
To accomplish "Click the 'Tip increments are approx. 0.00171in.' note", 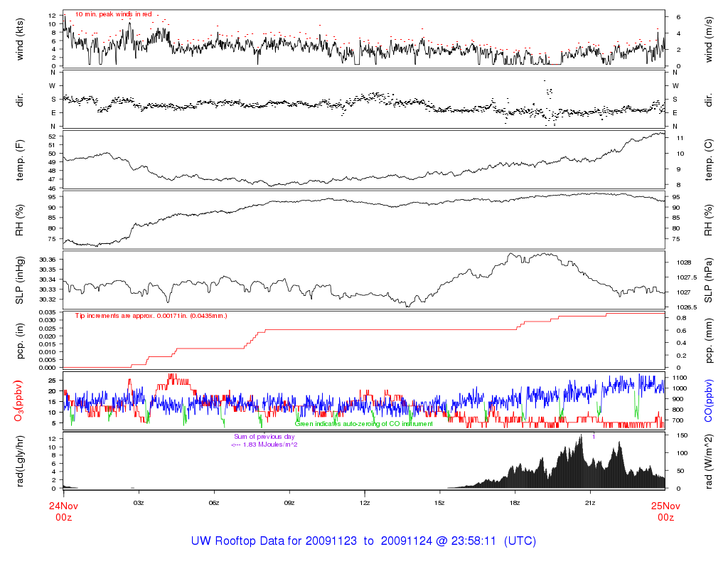I will (151, 316).
